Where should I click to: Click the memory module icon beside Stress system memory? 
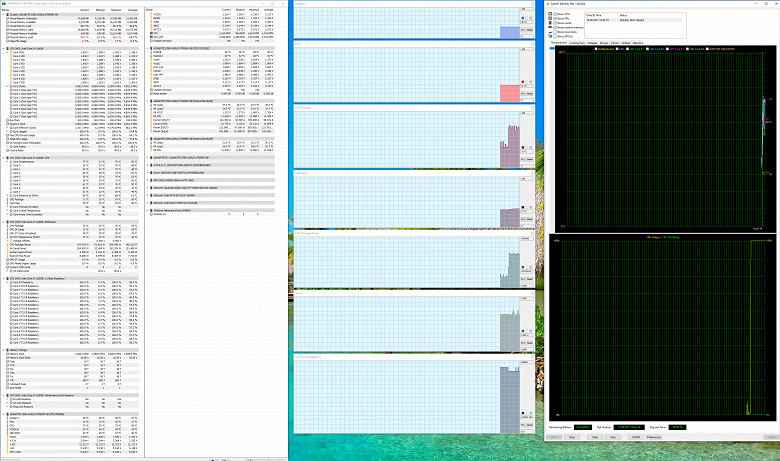pos(550,27)
